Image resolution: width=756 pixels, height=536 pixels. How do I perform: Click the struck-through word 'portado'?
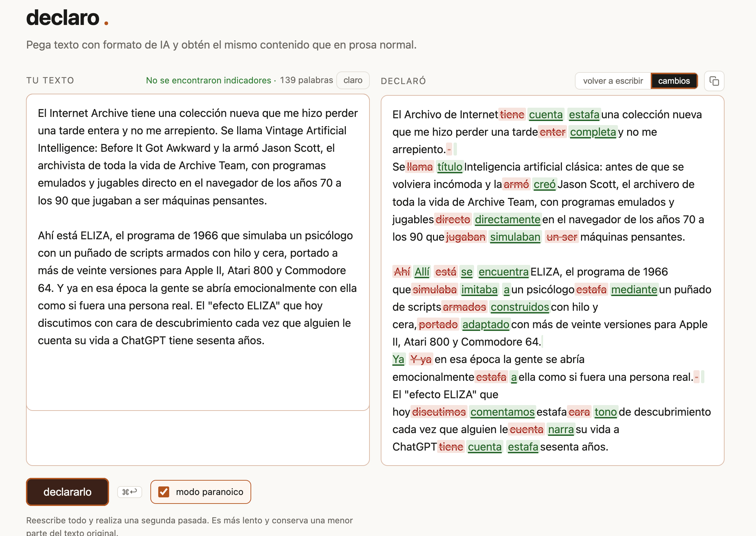point(438,324)
